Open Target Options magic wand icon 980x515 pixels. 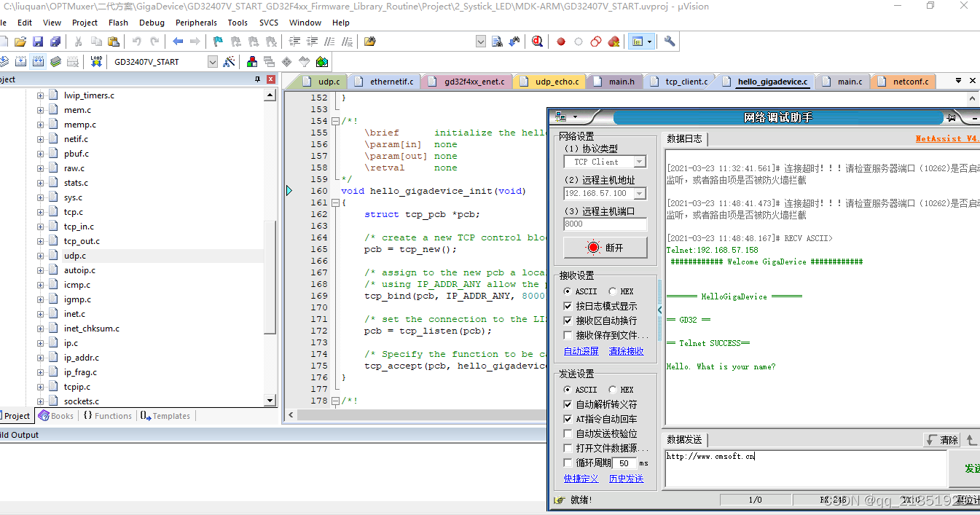coord(229,62)
